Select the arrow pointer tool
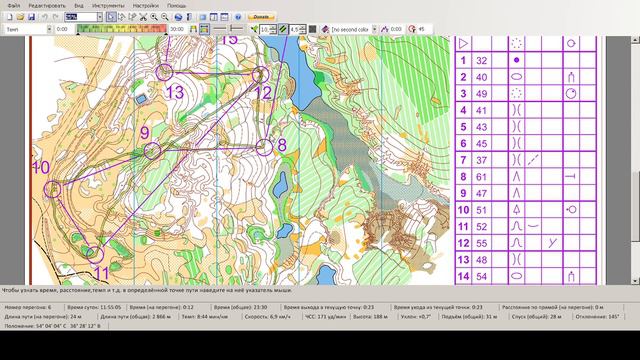Viewport: 640px width, 360px height. [111, 17]
